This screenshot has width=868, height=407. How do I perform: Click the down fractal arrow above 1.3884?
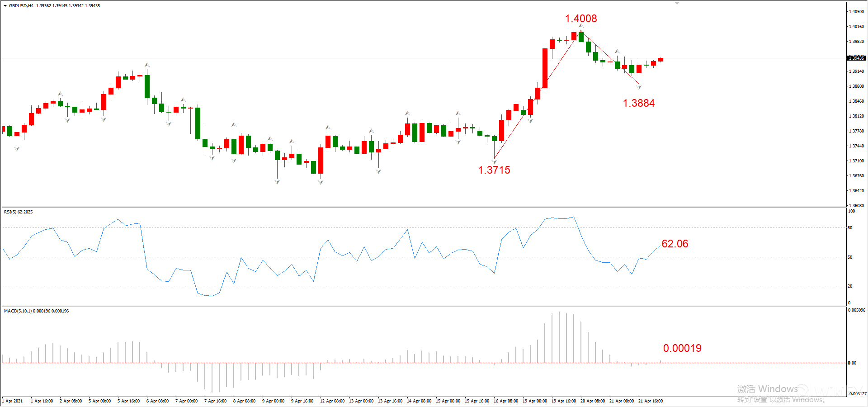(x=639, y=87)
